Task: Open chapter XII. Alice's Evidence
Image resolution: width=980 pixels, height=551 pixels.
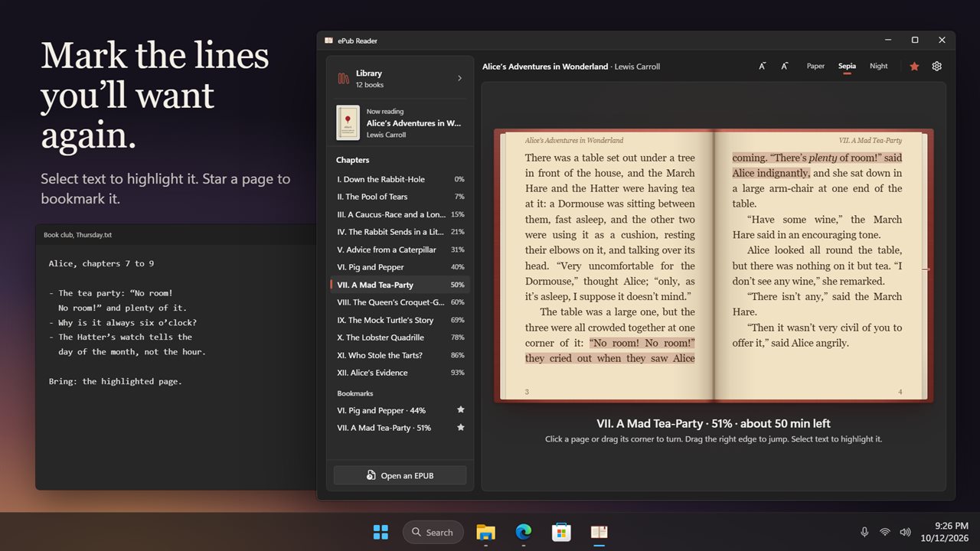Action: click(400, 373)
